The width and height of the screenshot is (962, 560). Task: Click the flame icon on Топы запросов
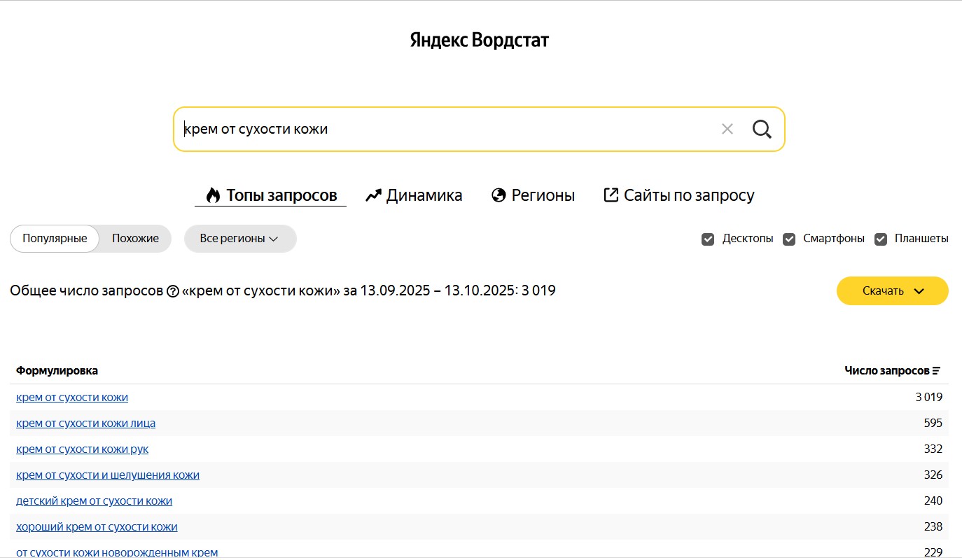[x=211, y=195]
